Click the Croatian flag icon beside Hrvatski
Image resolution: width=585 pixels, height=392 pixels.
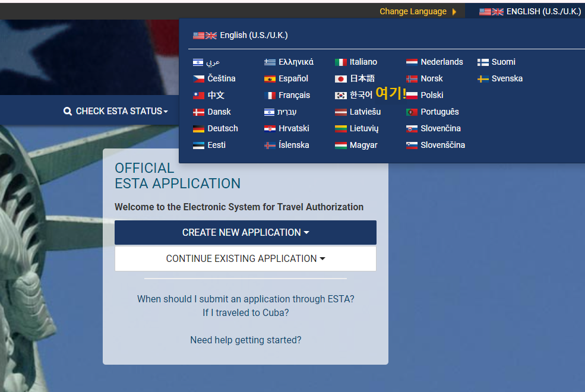point(270,129)
